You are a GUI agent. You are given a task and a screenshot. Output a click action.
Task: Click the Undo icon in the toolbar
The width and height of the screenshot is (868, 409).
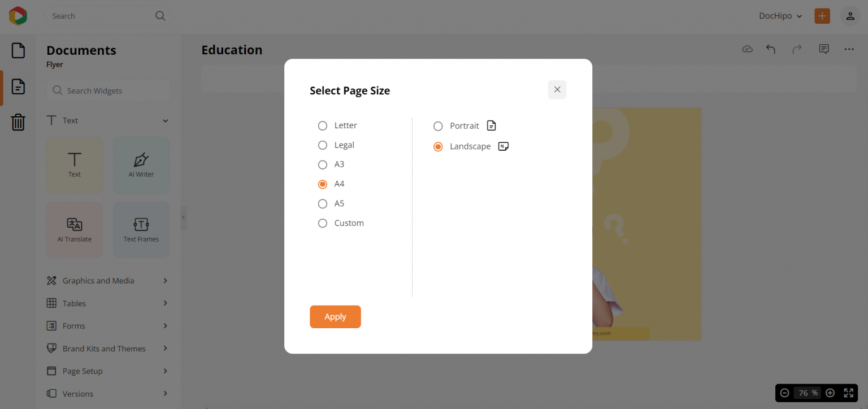(x=771, y=49)
